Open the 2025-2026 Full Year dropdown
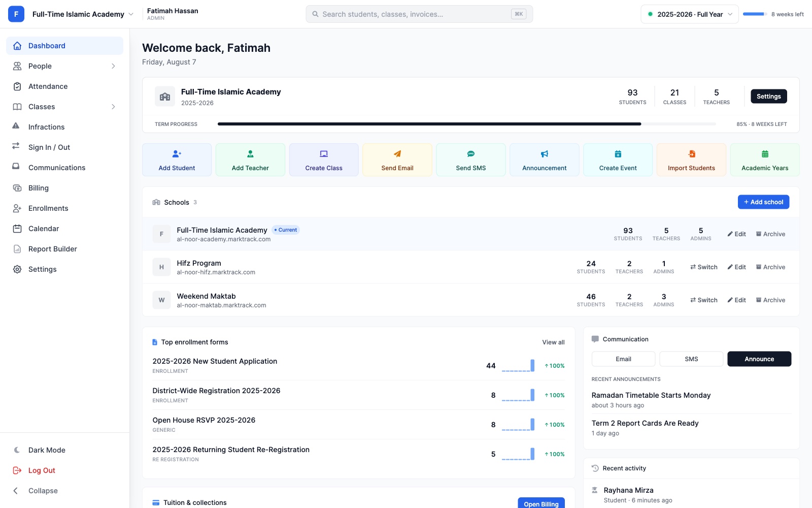Viewport: 812px width, 508px height. pyautogui.click(x=690, y=14)
